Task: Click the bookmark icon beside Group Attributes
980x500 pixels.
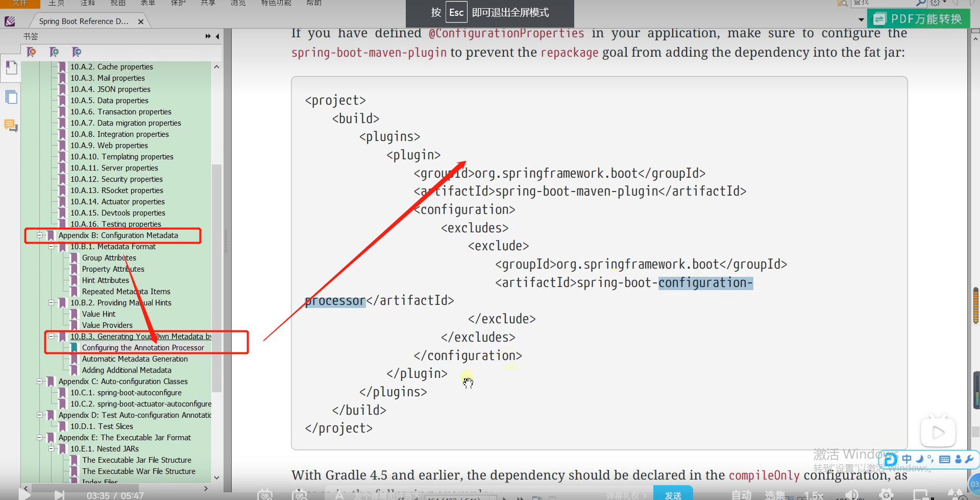Action: point(74,258)
